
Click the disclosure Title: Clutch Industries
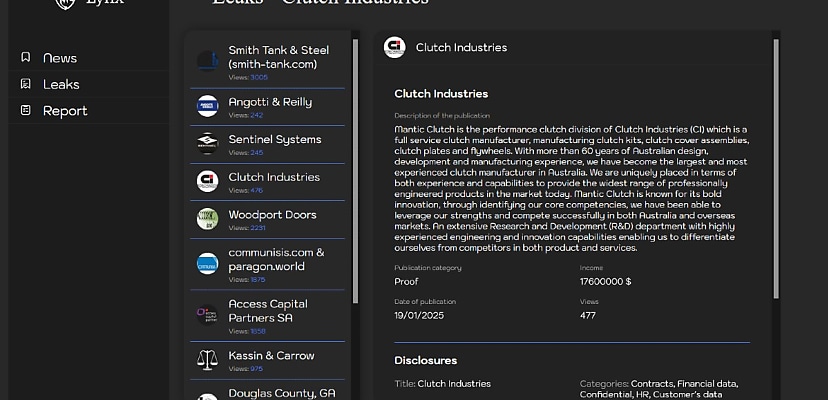pyautogui.click(x=443, y=384)
